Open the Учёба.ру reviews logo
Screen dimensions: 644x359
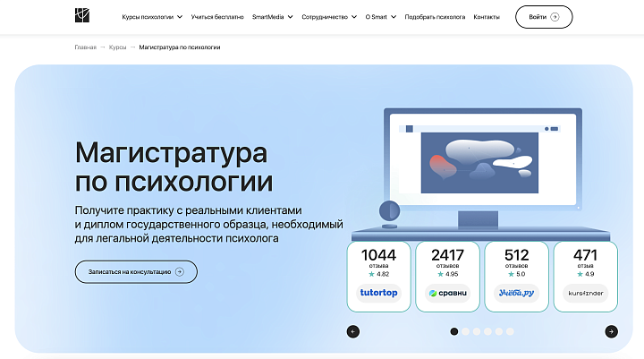click(x=516, y=293)
